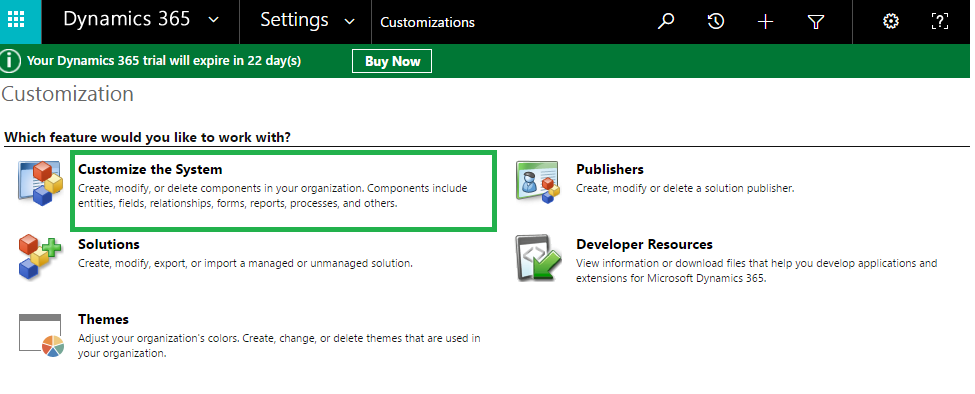Open the app launcher waffle icon
Screen dimensions: 975x394
click(16, 20)
